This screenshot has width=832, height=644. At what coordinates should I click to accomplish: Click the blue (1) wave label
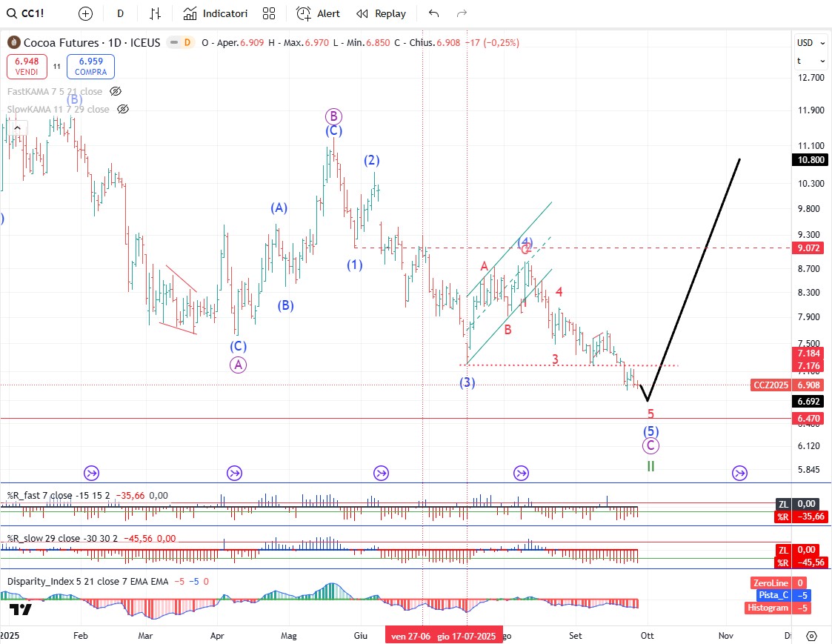(x=354, y=265)
